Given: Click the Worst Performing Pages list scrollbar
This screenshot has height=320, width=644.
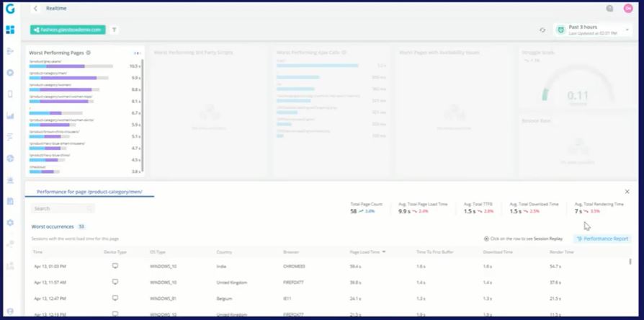Looking at the screenshot, I should 143,116.
